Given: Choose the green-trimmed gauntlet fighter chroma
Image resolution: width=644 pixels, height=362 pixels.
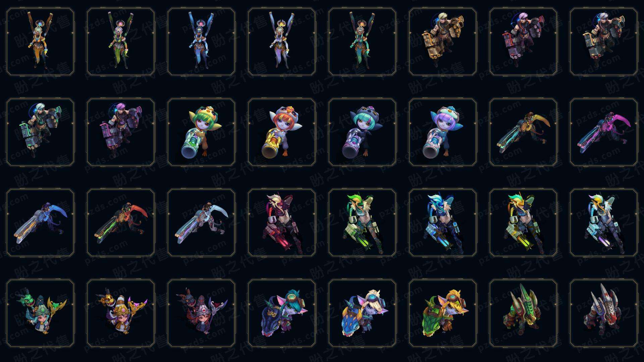Looking at the screenshot, I should tap(40, 132).
